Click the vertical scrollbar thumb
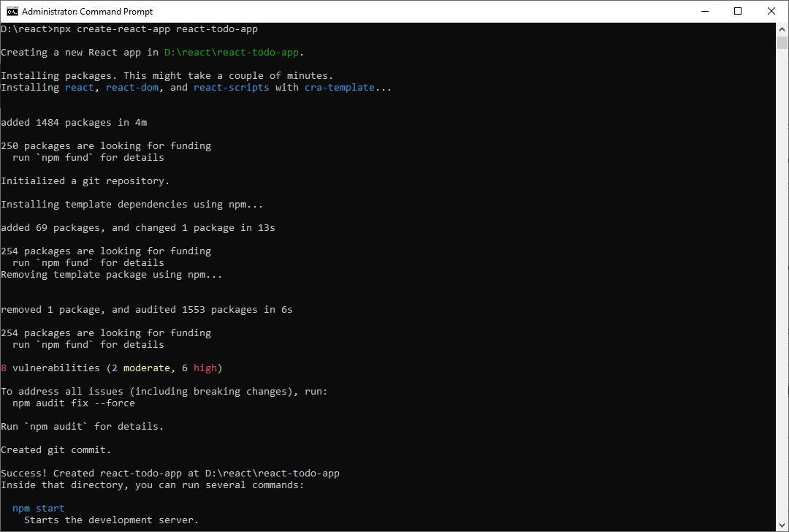The width and height of the screenshot is (789, 532). tap(782, 42)
